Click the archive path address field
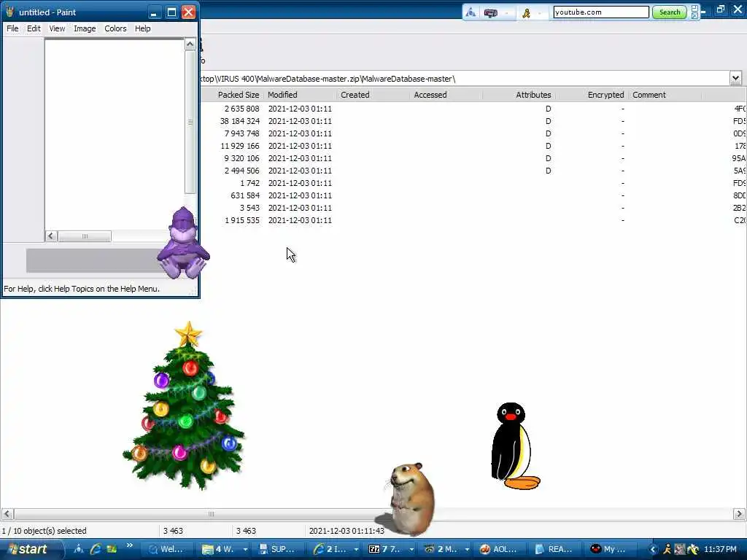Screen dimensions: 747x560 (x=465, y=79)
